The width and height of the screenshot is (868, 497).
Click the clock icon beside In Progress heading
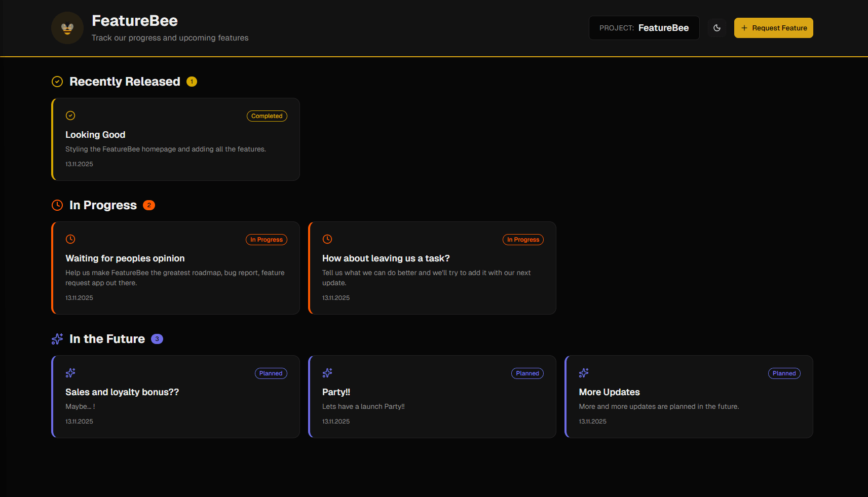(57, 205)
